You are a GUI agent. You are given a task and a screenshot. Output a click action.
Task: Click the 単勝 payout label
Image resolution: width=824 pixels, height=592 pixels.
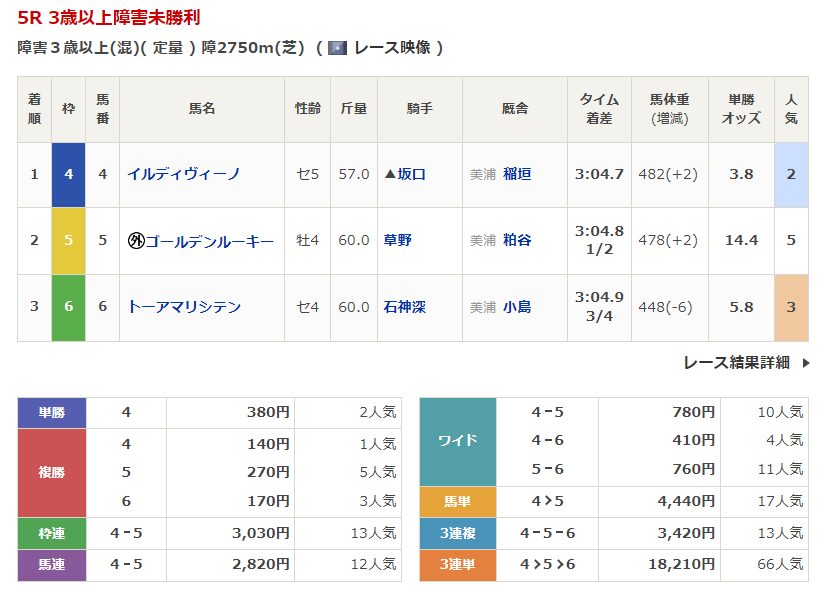[x=52, y=412]
